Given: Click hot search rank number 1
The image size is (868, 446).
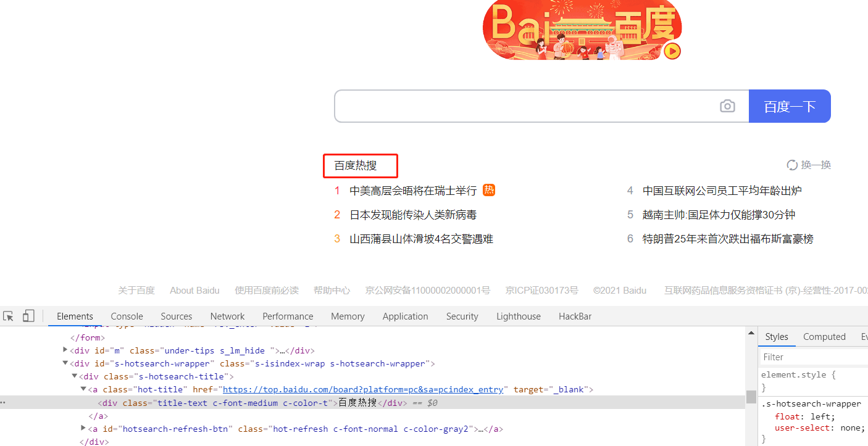Looking at the screenshot, I should (x=337, y=191).
